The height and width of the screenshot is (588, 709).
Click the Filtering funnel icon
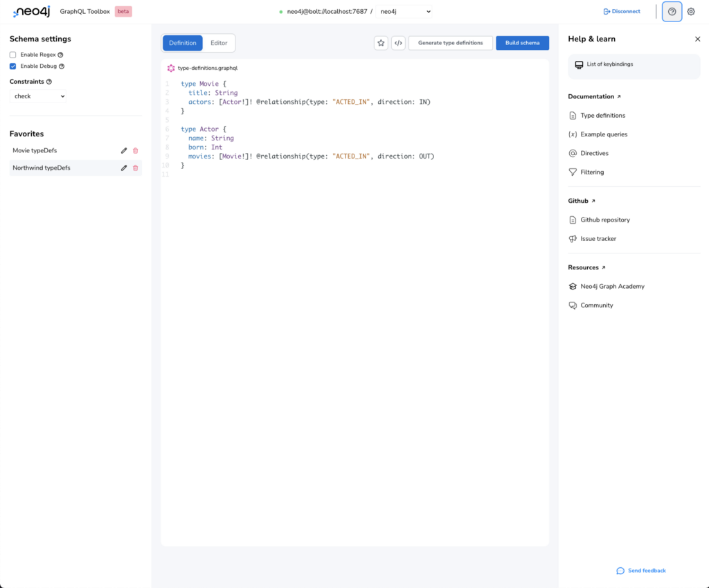(x=573, y=172)
